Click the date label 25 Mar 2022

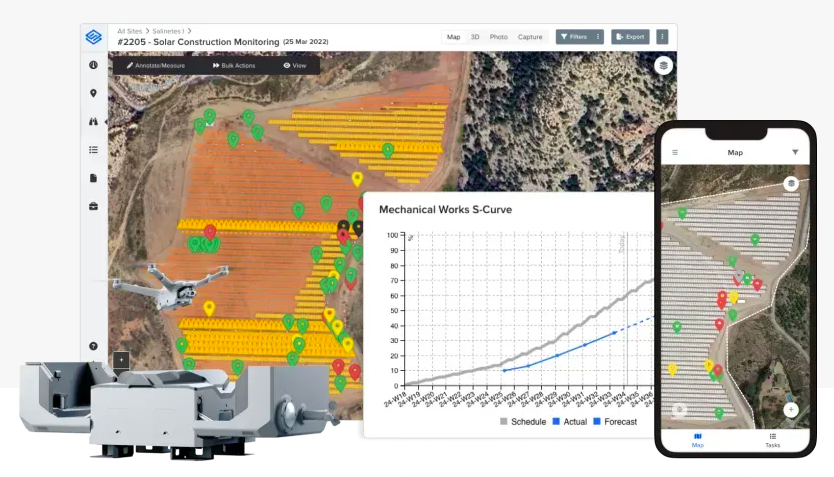pos(305,42)
